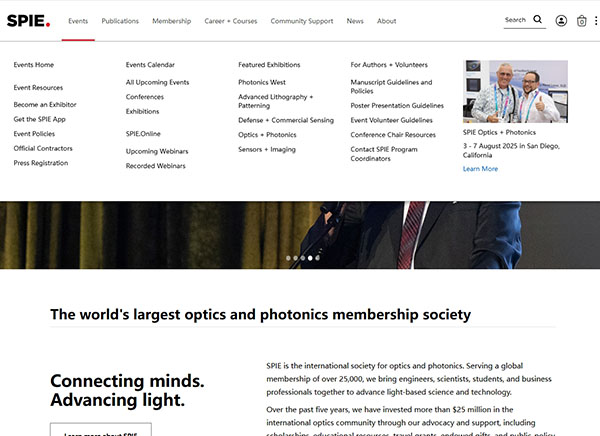Open Sensors + Imaging link
Image resolution: width=600 pixels, height=436 pixels.
267,149
